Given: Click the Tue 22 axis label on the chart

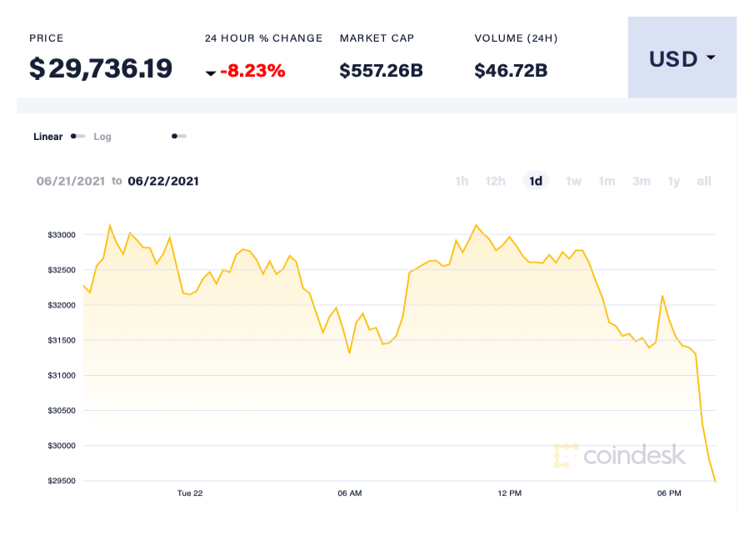Looking at the screenshot, I should (191, 492).
